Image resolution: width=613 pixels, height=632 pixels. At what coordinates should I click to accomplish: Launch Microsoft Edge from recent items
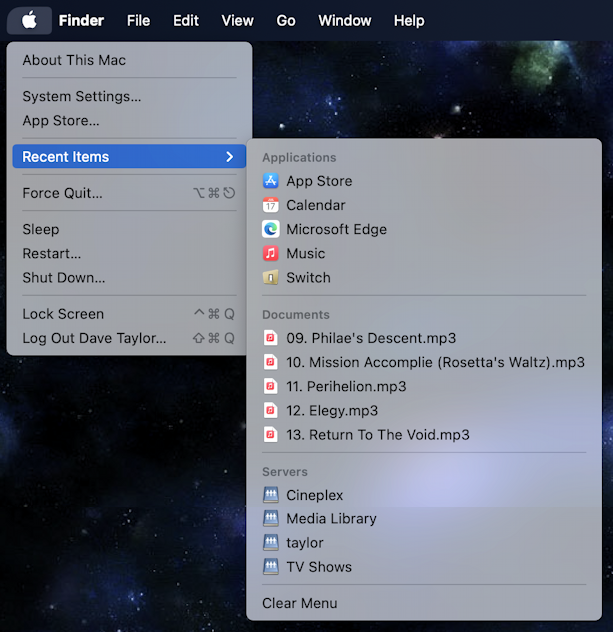click(x=424, y=229)
